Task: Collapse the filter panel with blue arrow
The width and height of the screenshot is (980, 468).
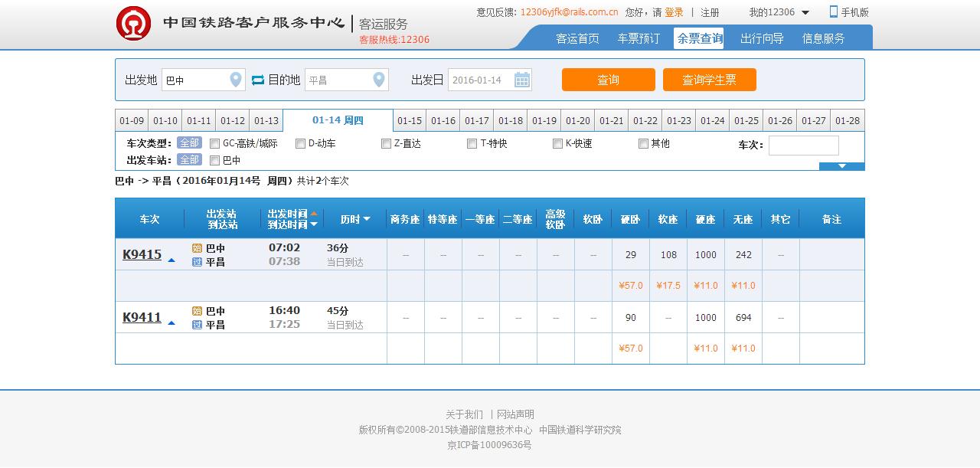Action: tap(841, 166)
